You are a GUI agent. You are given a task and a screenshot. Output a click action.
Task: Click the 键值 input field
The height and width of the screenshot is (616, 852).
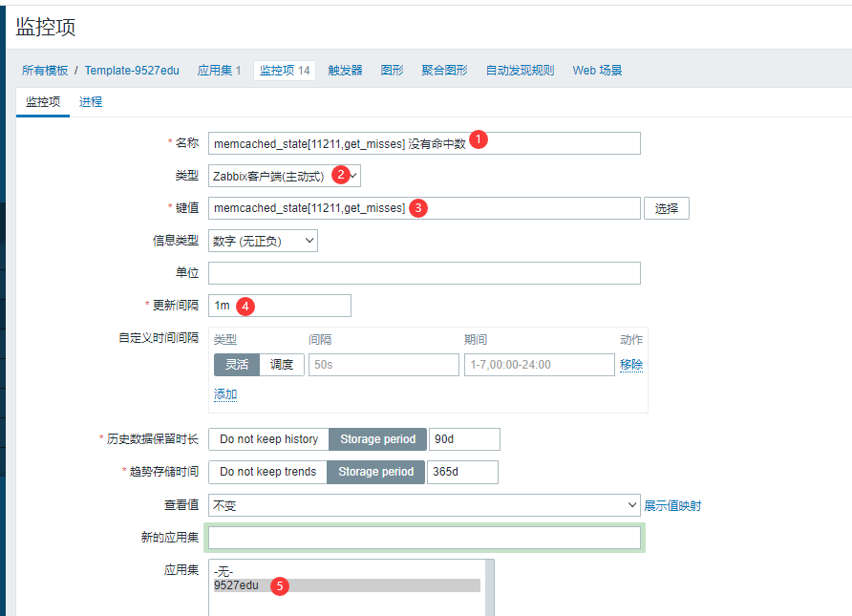coord(424,208)
